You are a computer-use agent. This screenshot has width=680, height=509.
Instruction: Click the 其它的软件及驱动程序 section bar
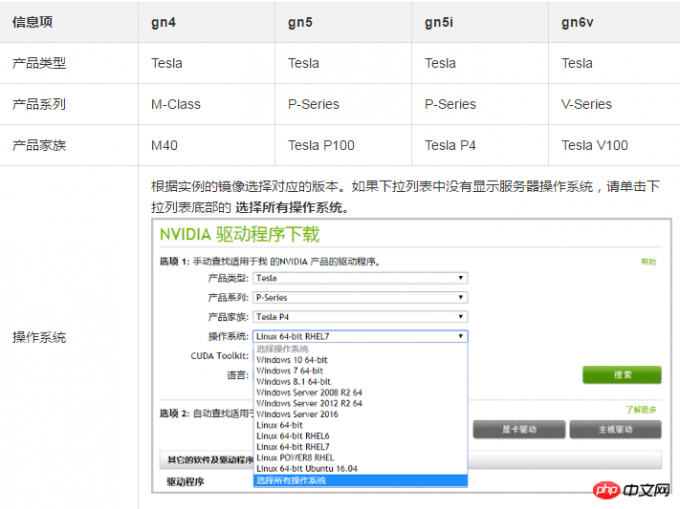410,460
